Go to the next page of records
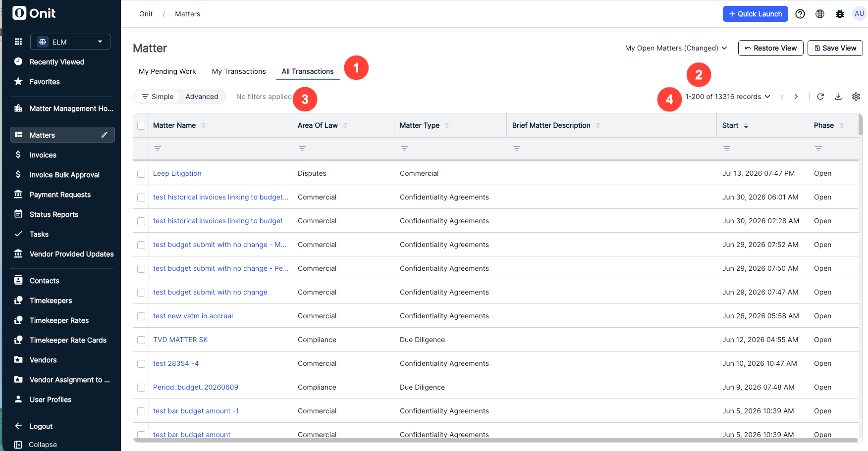The image size is (868, 451). pyautogui.click(x=796, y=97)
